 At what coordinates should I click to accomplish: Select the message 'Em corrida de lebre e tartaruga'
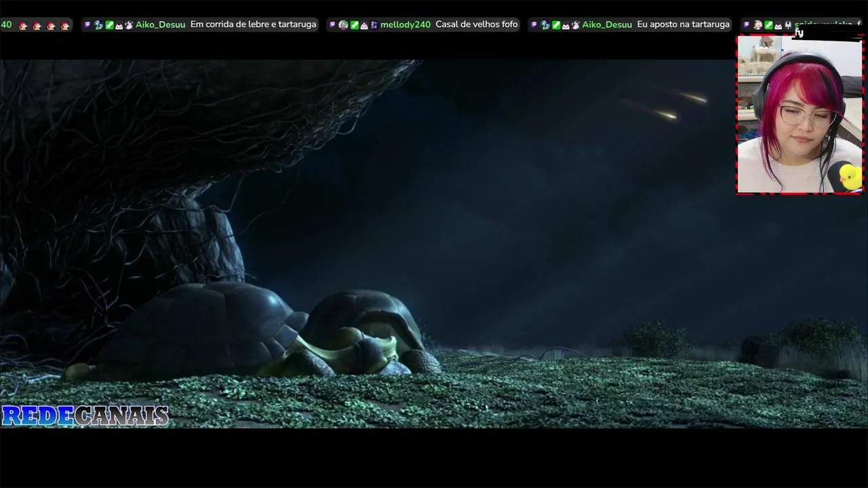[254, 24]
